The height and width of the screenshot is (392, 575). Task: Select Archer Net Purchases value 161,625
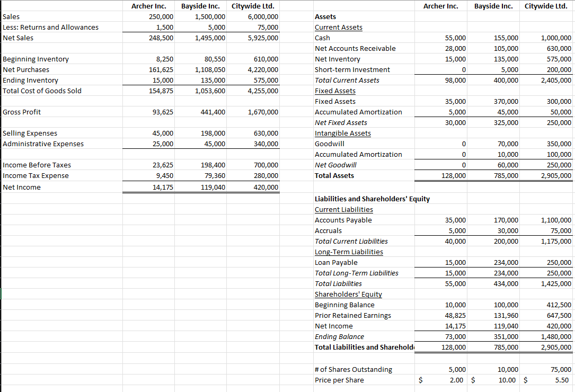(x=161, y=70)
